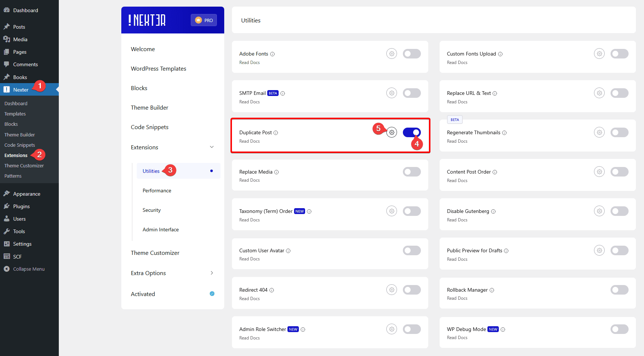Click info icon next to Disable Gutenberg
644x356 pixels.
[x=493, y=211]
